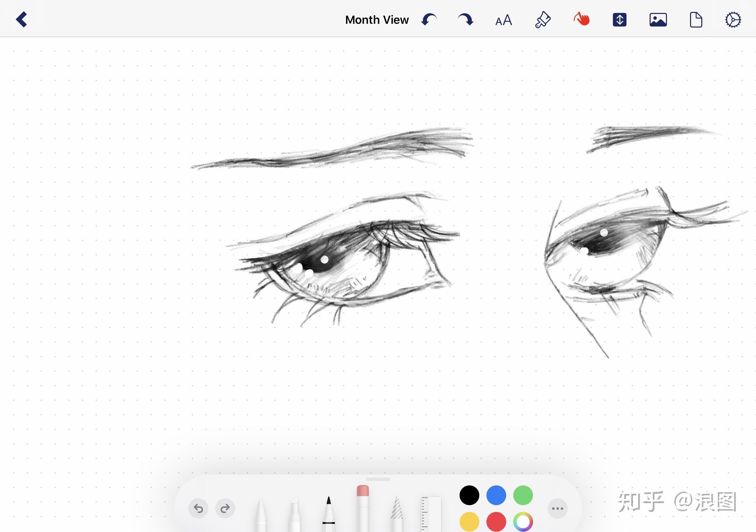Choose the blue color swatch
This screenshot has height=532, width=756.
496,495
